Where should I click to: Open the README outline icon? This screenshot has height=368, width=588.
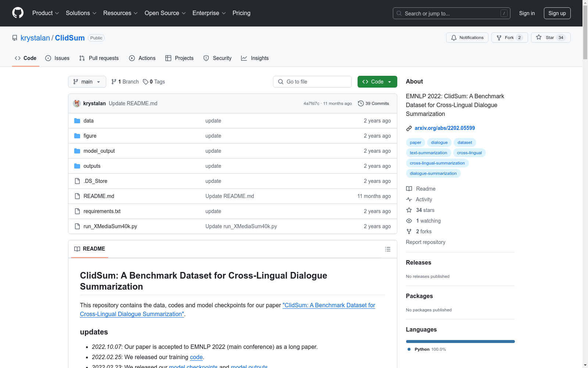[387, 249]
